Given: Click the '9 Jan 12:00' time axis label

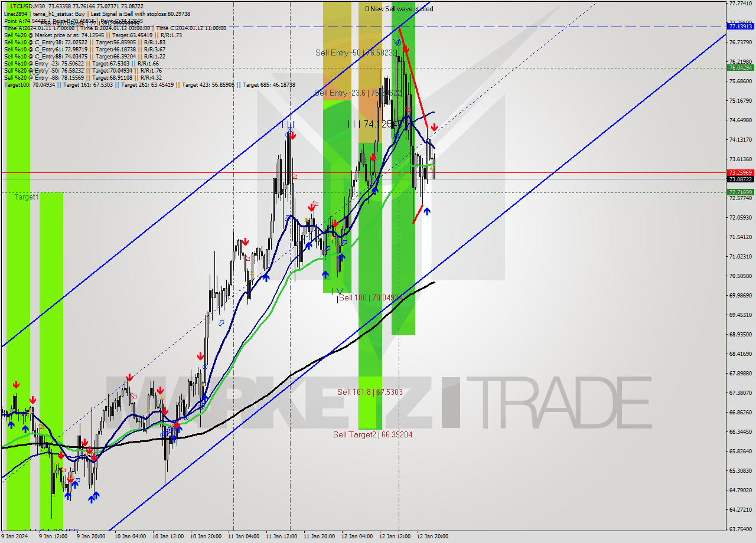Looking at the screenshot, I should click(53, 537).
